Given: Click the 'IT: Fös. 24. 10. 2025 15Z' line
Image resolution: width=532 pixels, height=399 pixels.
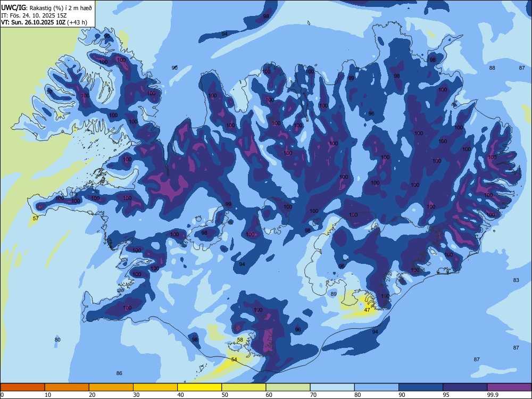Looking at the screenshot, I should (x=34, y=15).
